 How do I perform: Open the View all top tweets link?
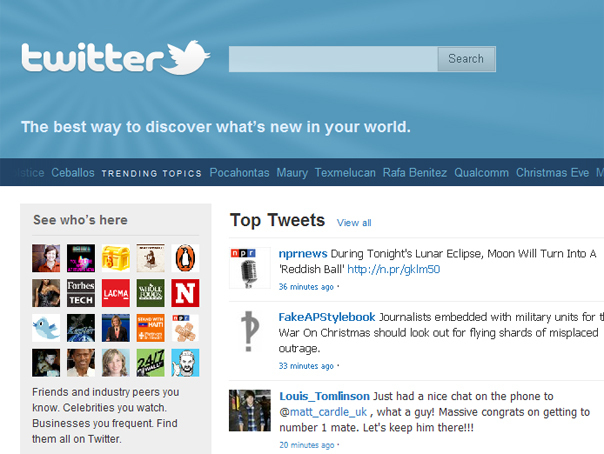coord(354,223)
